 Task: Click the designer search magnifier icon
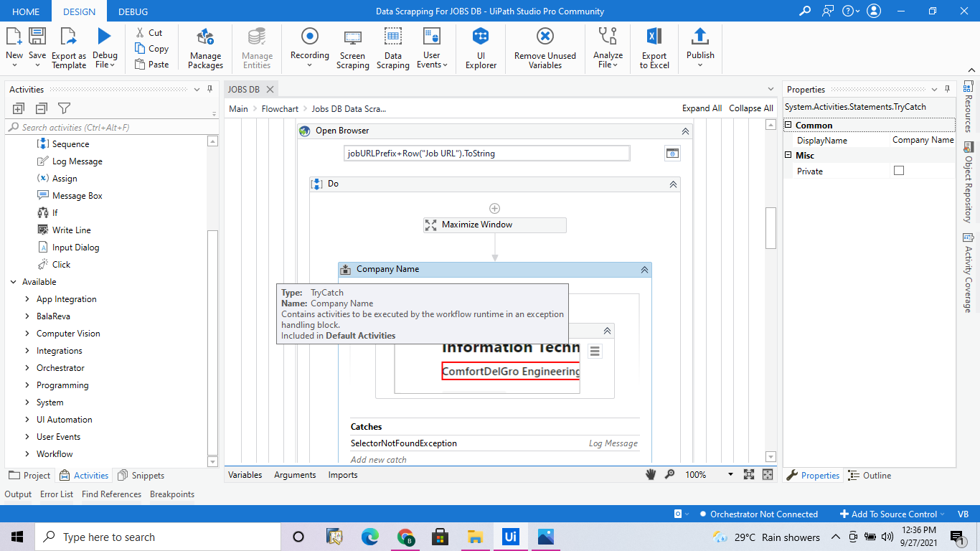[670, 474]
